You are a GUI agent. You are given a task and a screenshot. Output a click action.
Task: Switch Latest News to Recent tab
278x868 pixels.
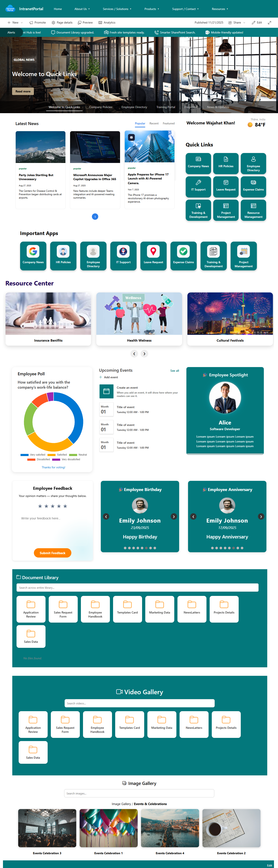154,123
